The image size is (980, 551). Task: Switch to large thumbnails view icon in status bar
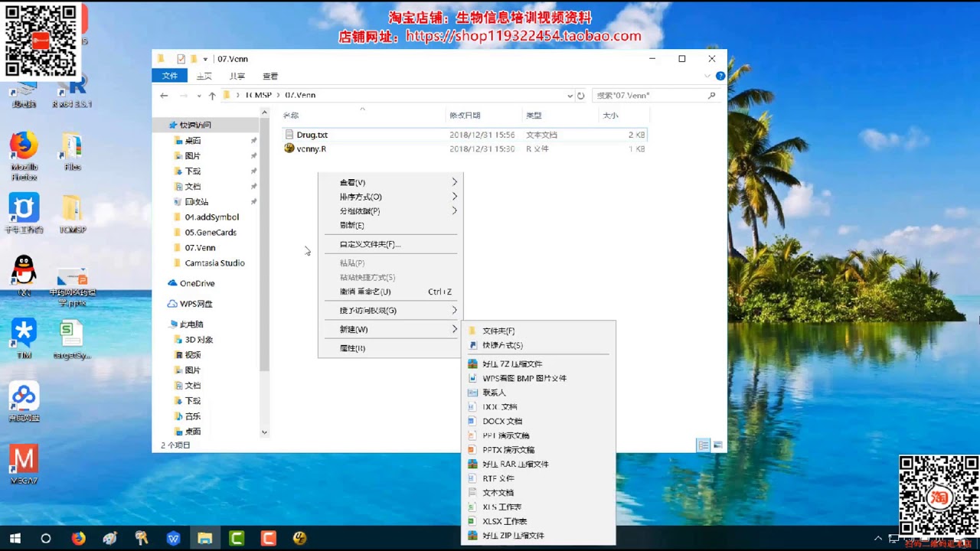(717, 445)
